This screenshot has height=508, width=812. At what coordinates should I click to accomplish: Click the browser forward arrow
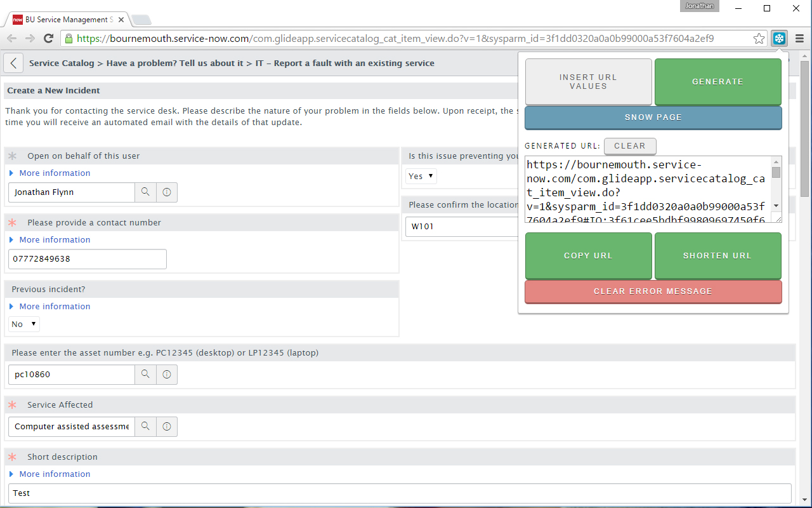tap(30, 39)
